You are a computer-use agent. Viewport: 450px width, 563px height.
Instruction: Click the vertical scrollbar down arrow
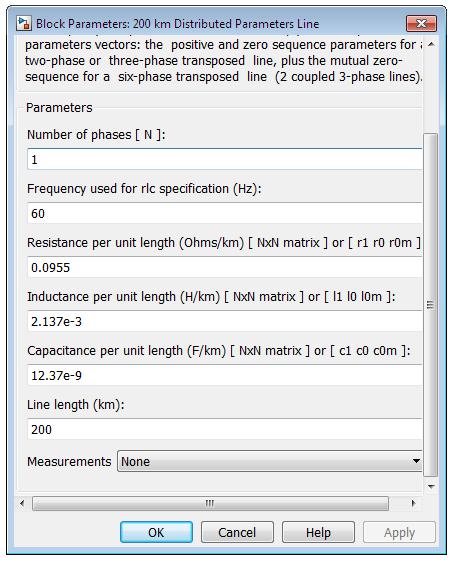[431, 487]
